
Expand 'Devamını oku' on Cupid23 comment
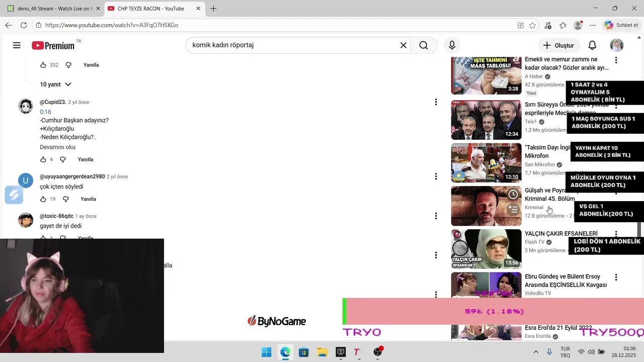coord(58,147)
